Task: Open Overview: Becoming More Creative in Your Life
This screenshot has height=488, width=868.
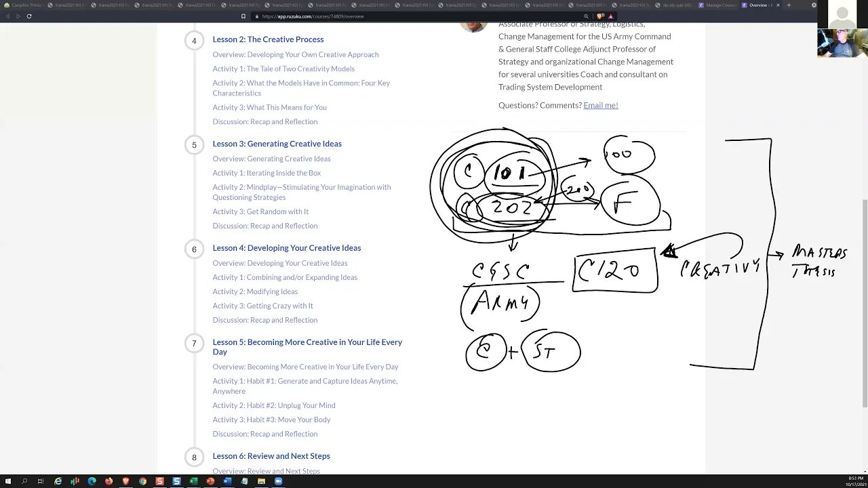Action: pyautogui.click(x=305, y=367)
